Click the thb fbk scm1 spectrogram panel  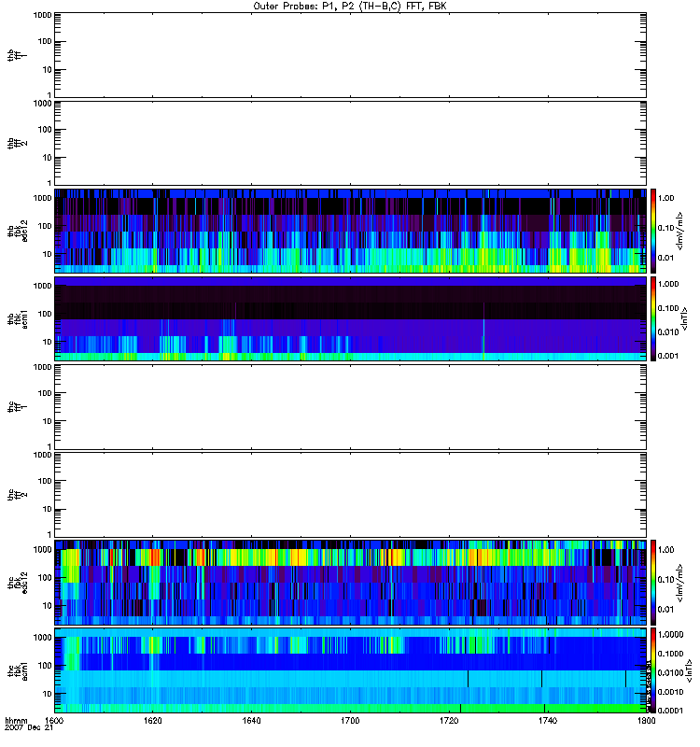(x=350, y=318)
